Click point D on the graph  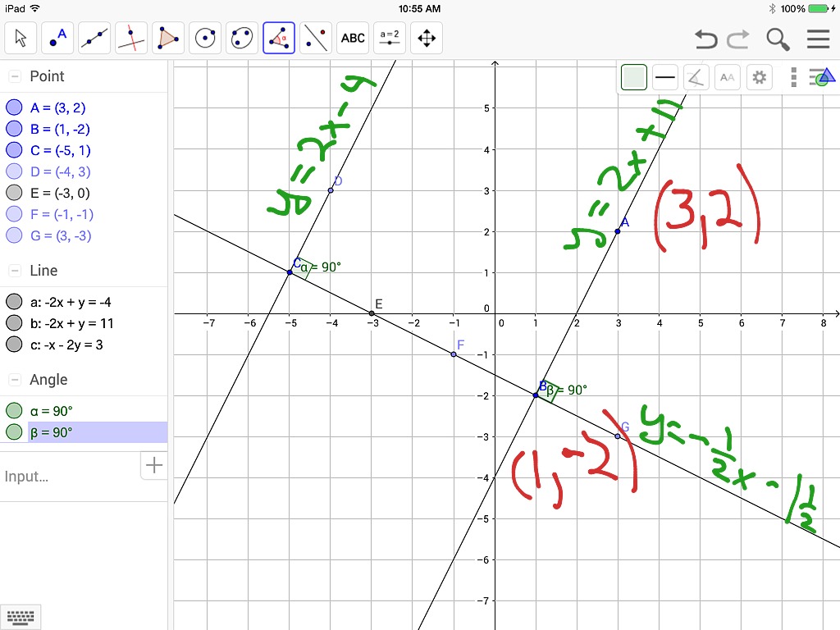[x=331, y=190]
